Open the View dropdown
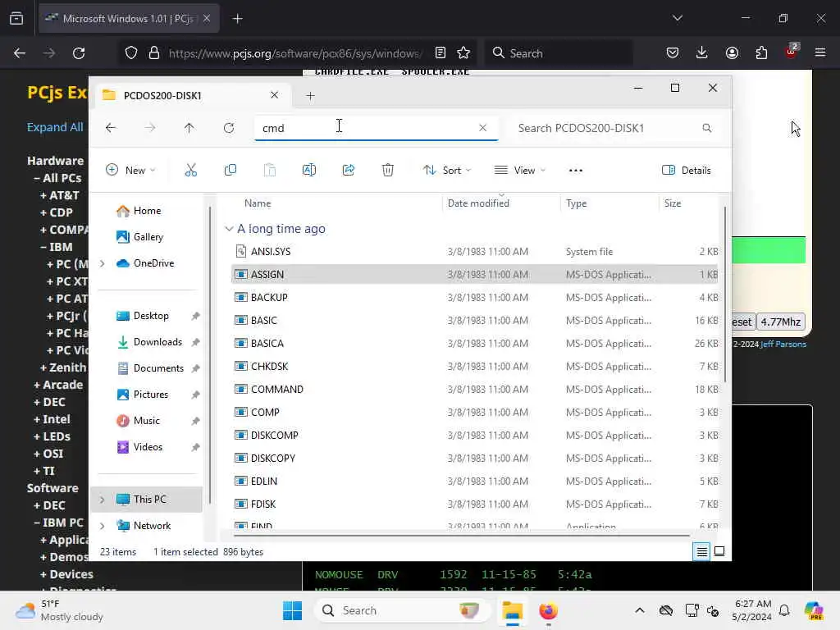This screenshot has width=840, height=630. (519, 171)
